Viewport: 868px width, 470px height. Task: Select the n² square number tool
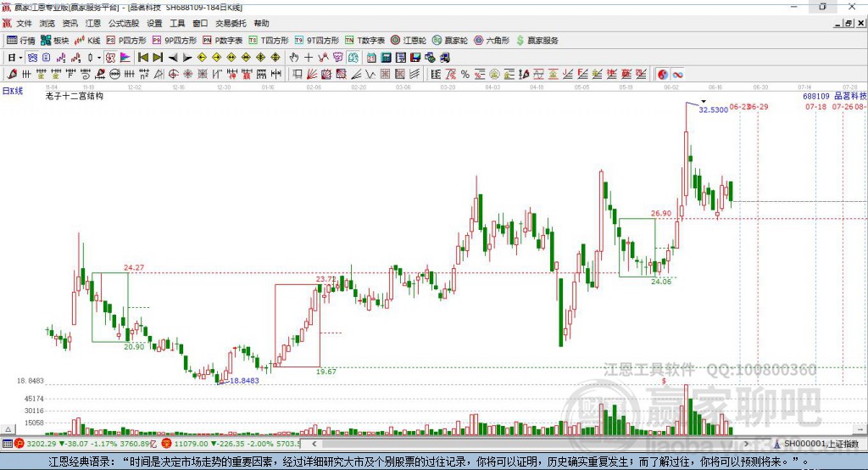pos(144,75)
